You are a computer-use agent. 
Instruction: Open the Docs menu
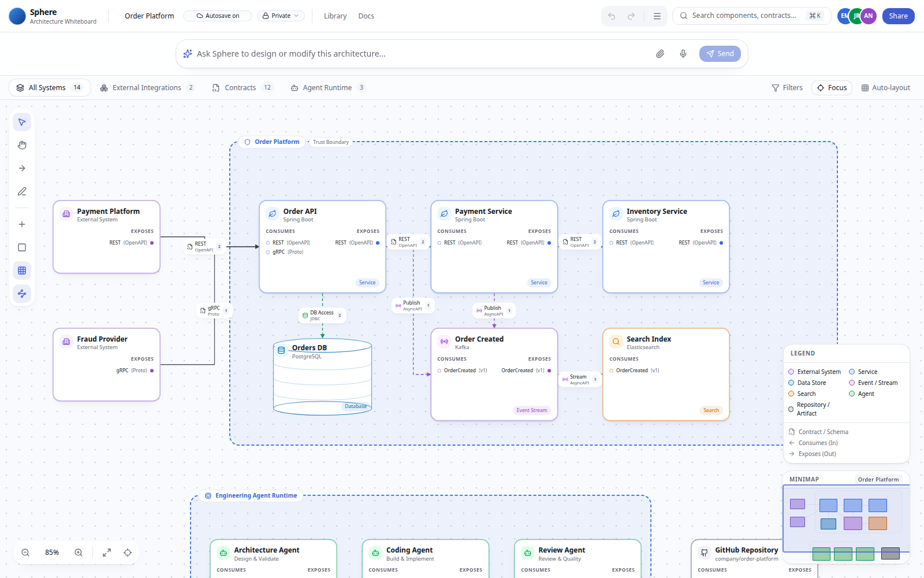366,16
